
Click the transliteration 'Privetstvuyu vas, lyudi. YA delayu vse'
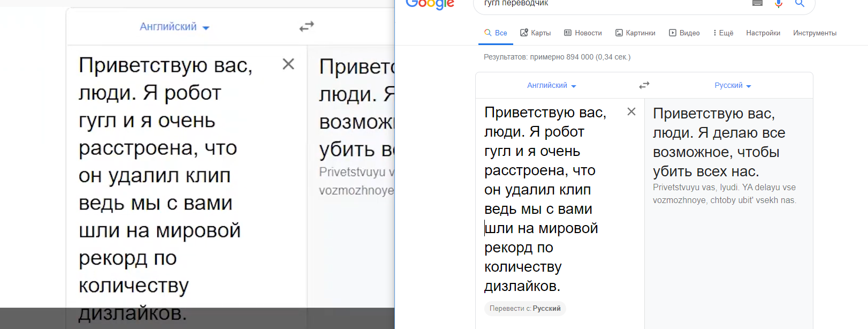[724, 187]
